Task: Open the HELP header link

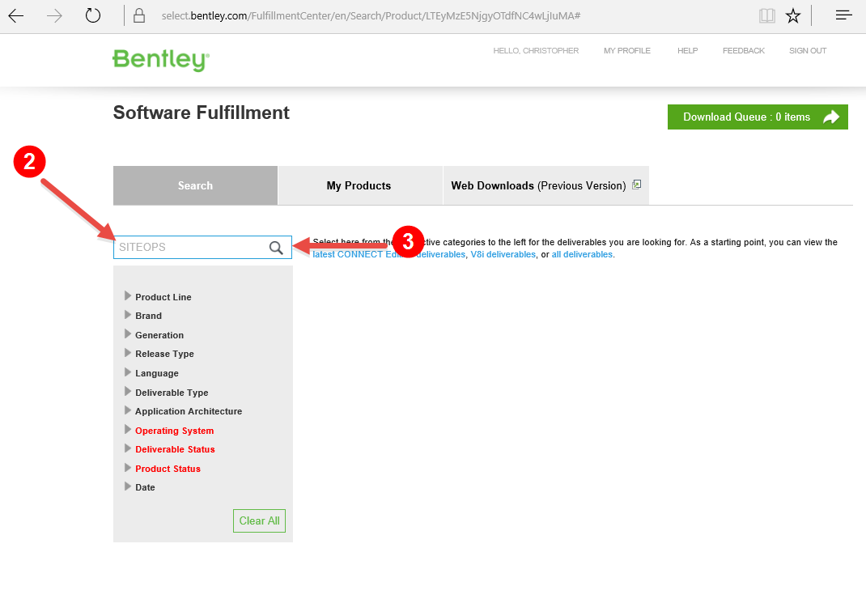Action: tap(688, 51)
